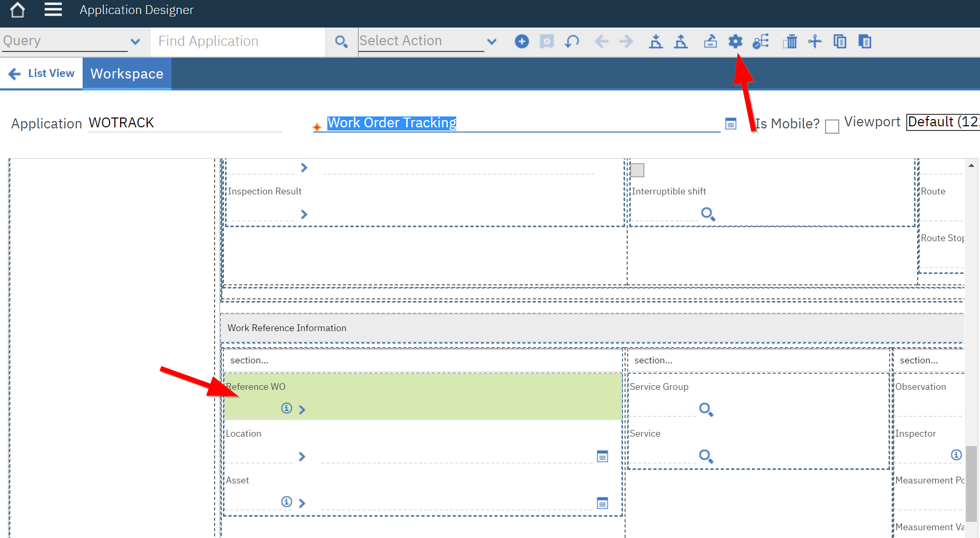Go to the previous application record
Image resolution: width=980 pixels, height=538 pixels.
pyautogui.click(x=601, y=42)
